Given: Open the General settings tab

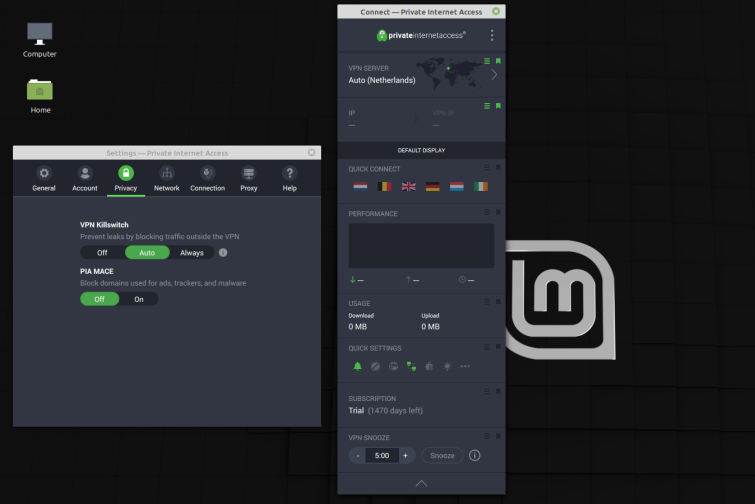Looking at the screenshot, I should click(x=44, y=179).
